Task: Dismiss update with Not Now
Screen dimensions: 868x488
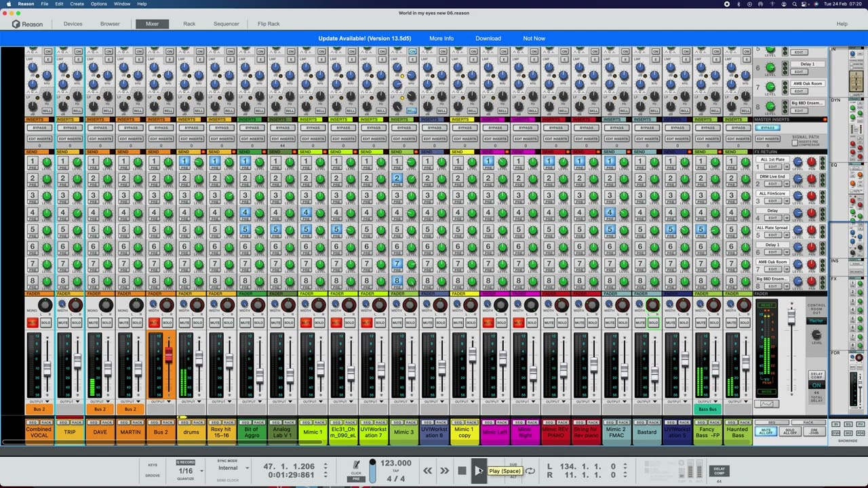Action: click(x=534, y=39)
